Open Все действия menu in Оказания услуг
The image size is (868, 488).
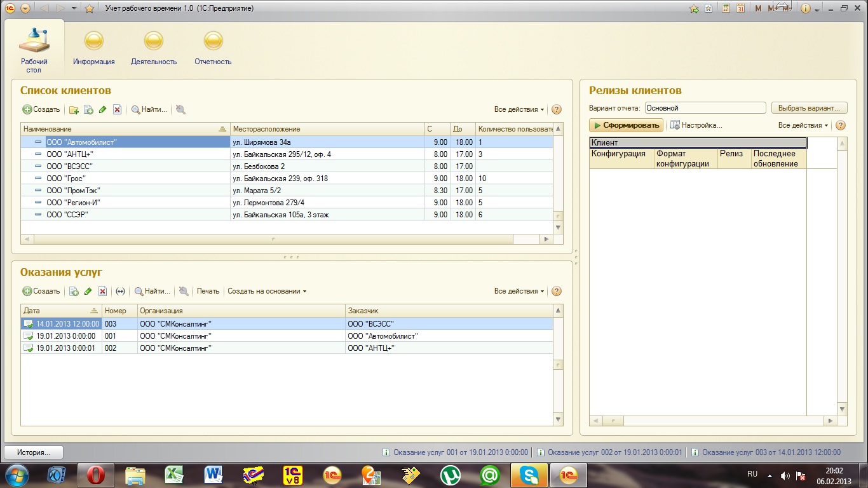click(x=519, y=291)
